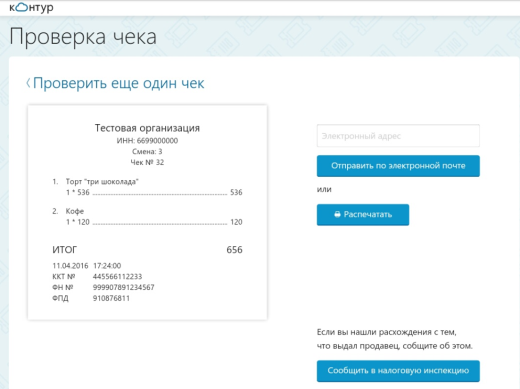This screenshot has width=520, height=389.
Task: Focus the Электронный адрес input field
Action: [x=398, y=136]
